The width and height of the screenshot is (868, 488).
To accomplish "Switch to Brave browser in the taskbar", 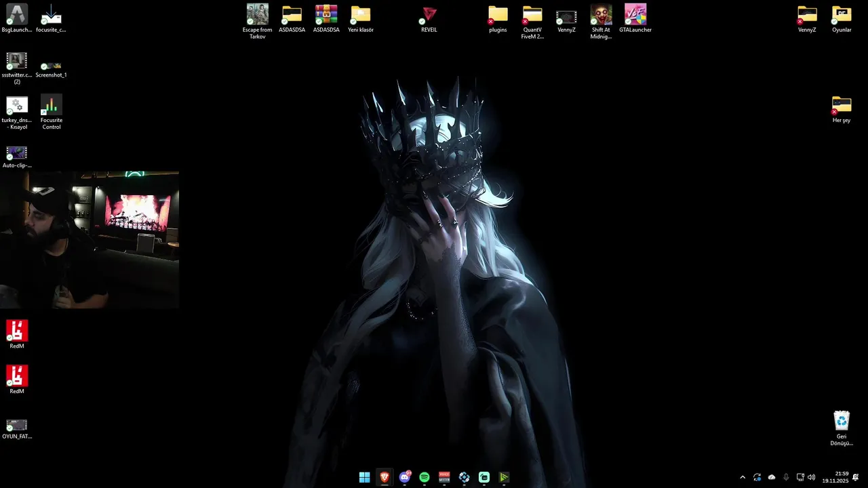I will click(384, 477).
